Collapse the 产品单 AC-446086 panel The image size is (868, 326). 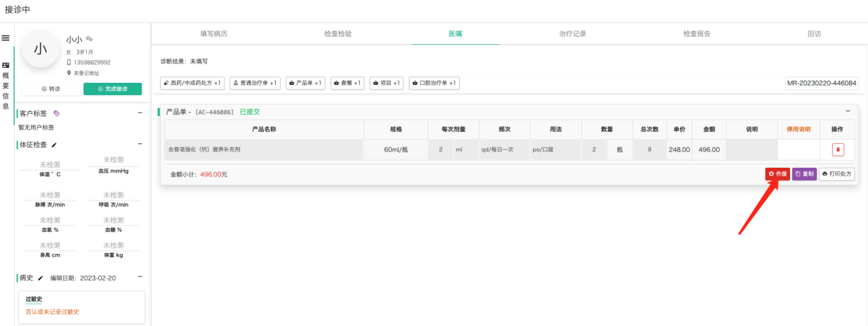tap(848, 111)
